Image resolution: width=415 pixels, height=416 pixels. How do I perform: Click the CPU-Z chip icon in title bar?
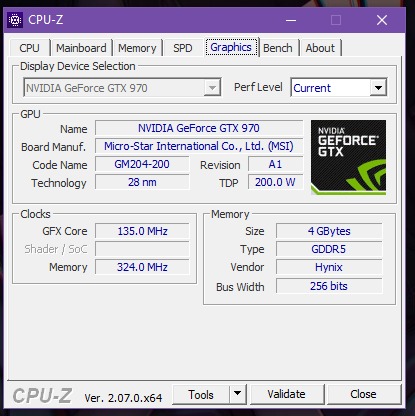[15, 20]
